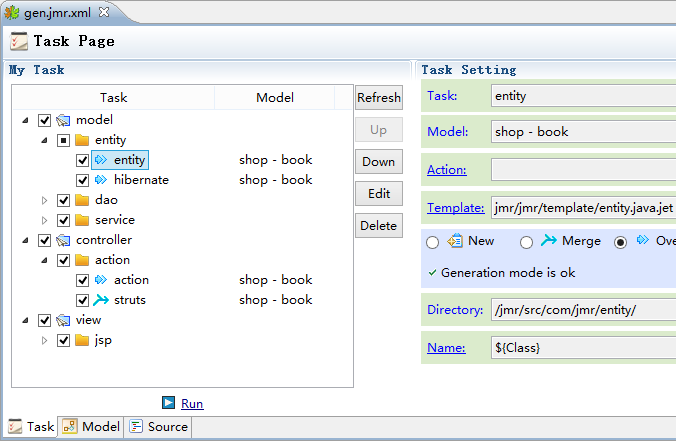Click the Merge mode arrow icon
The image size is (676, 441).
click(549, 240)
